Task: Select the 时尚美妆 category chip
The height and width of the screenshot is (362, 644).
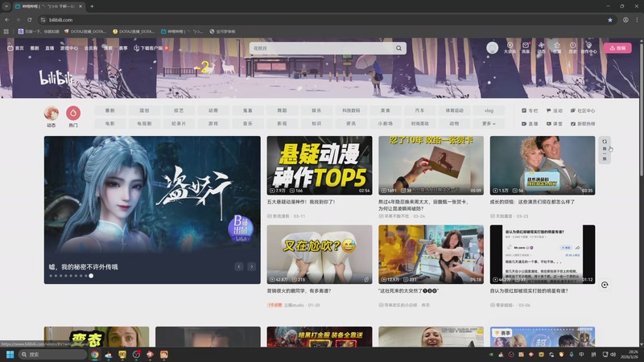Action: 419,124
